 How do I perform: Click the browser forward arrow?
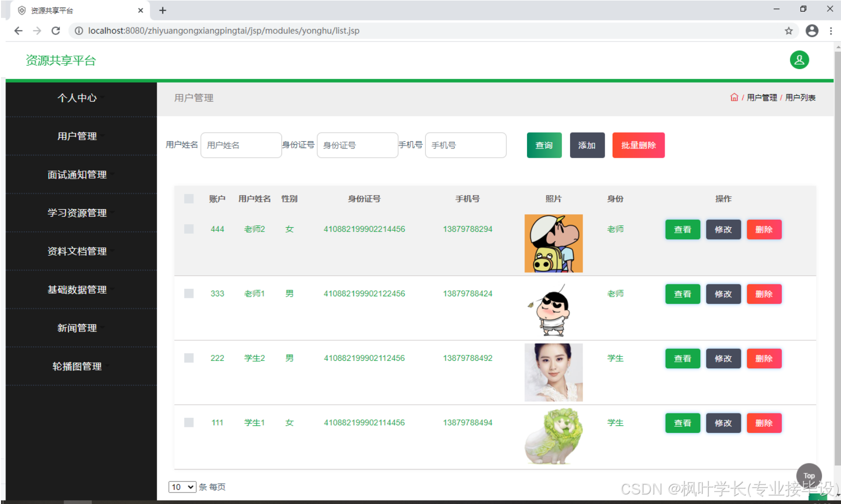pyautogui.click(x=37, y=31)
